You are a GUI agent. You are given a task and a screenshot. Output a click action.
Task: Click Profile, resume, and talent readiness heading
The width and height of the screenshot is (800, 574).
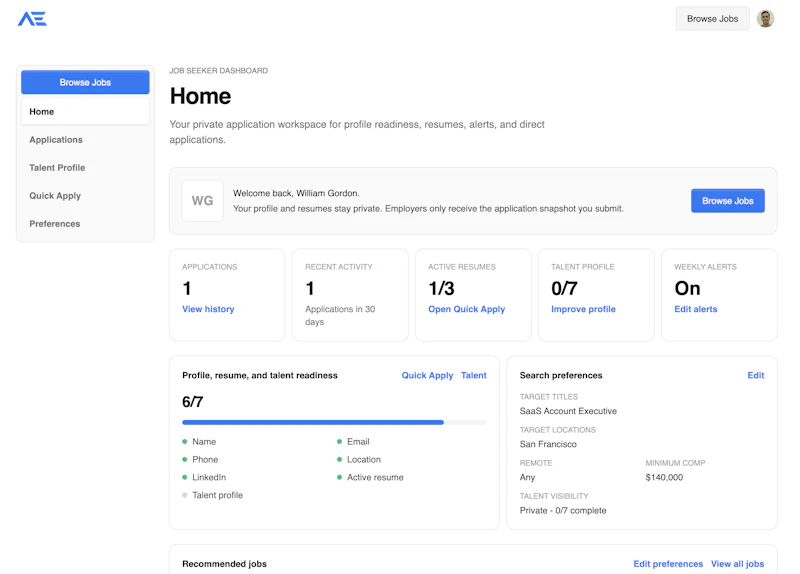(260, 376)
